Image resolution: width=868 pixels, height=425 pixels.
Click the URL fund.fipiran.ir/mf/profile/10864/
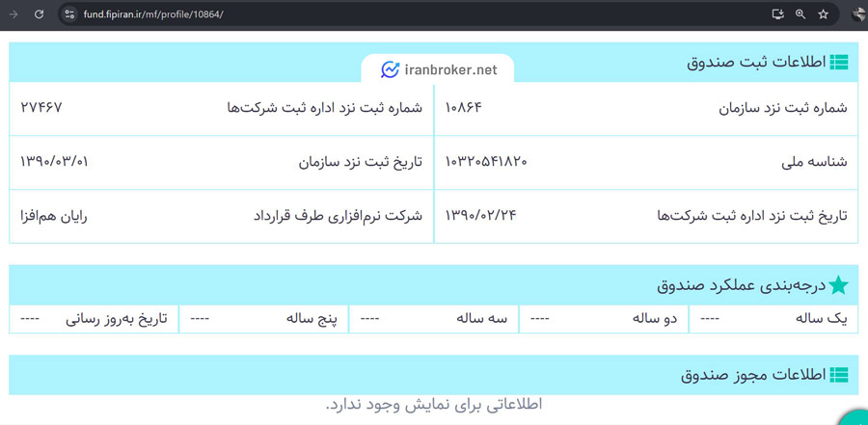(x=153, y=14)
